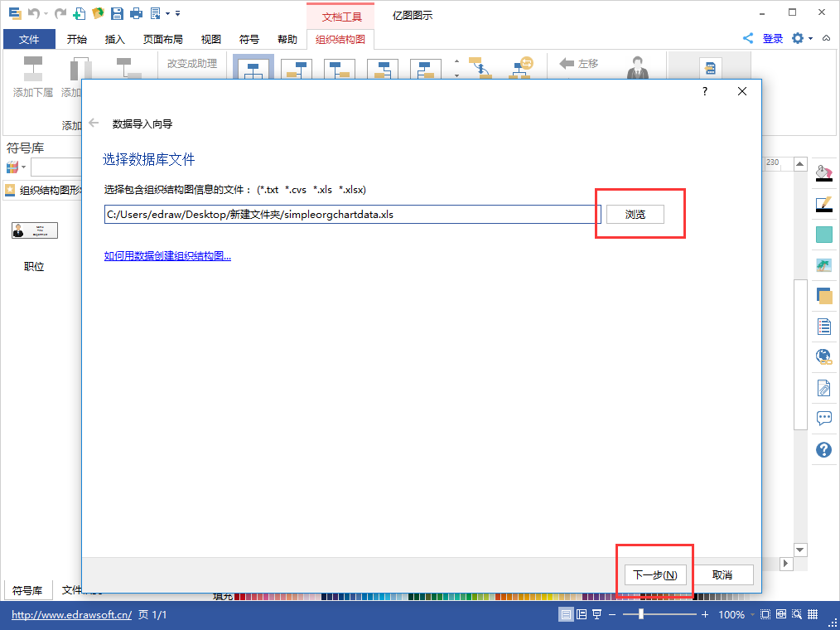Open the page list panel in right sidebar
Screen dimensions: 840x630
824,326
